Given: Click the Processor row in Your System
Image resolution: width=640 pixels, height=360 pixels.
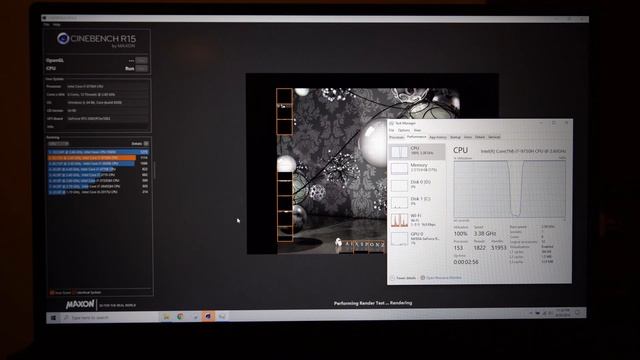Looking at the screenshot, I should (97, 87).
